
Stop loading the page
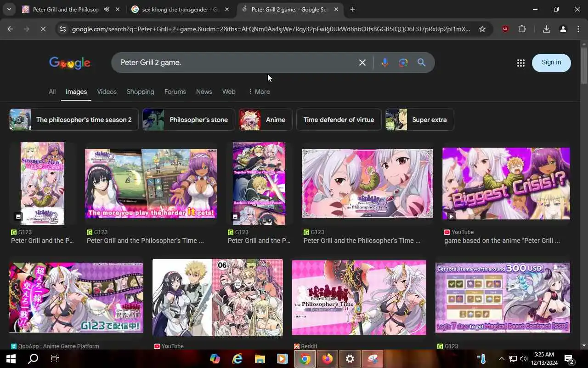(43, 29)
